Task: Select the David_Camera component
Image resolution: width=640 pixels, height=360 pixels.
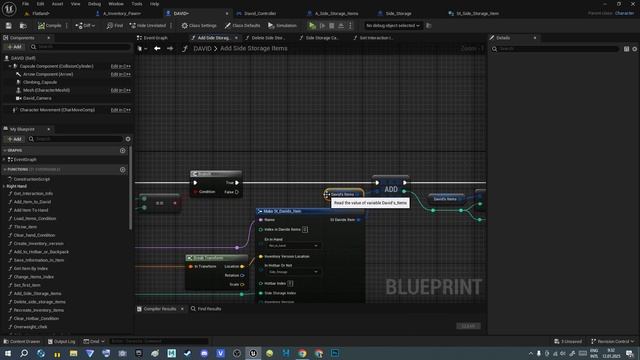Action: pyautogui.click(x=37, y=98)
